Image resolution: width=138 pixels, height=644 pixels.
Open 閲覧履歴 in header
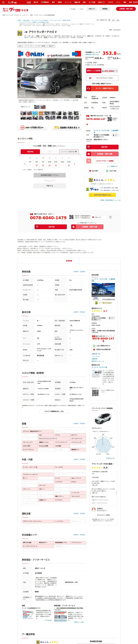click(105, 9)
